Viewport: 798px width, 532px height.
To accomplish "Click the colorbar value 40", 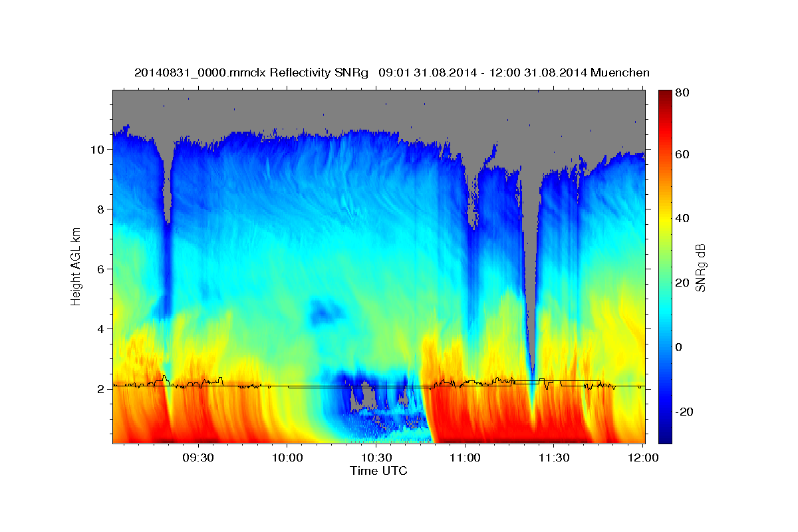I will tap(684, 218).
